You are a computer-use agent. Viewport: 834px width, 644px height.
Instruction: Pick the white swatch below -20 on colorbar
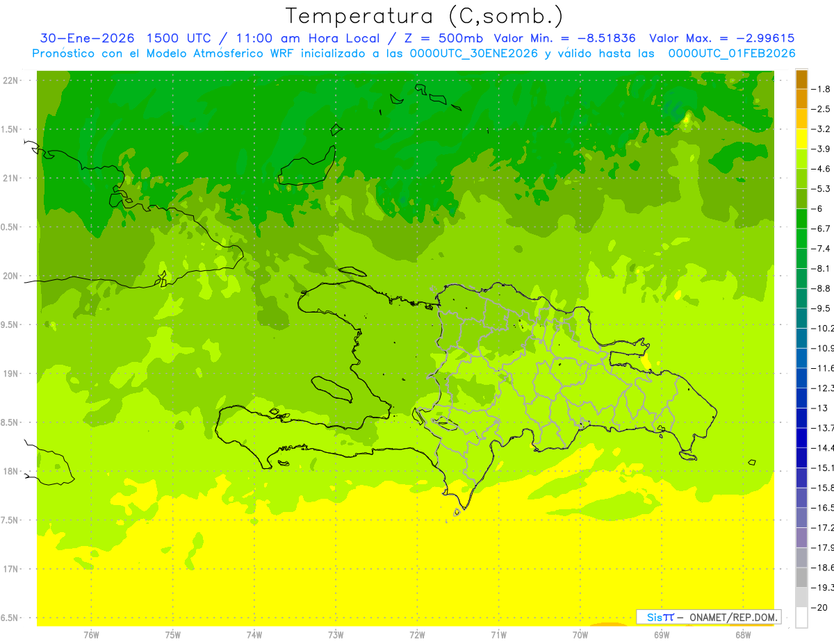point(801,618)
